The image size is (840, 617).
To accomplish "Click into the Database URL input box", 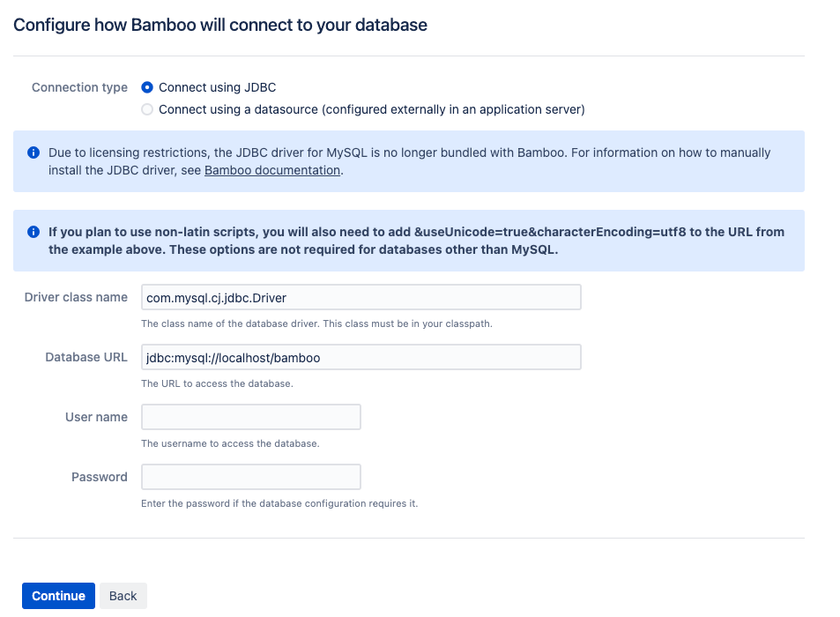I will pos(361,357).
